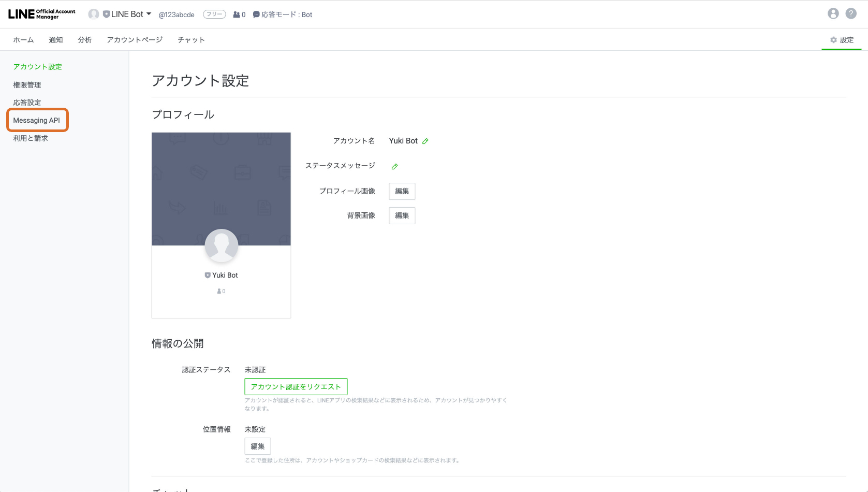Open the 設定 settings tab
This screenshot has width=868, height=492.
[x=842, y=40]
